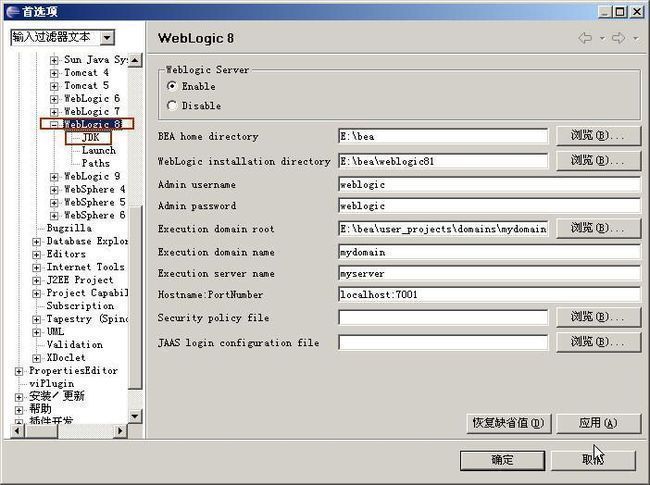The image size is (650, 485).
Task: Click the BEA home directory field
Action: (443, 136)
